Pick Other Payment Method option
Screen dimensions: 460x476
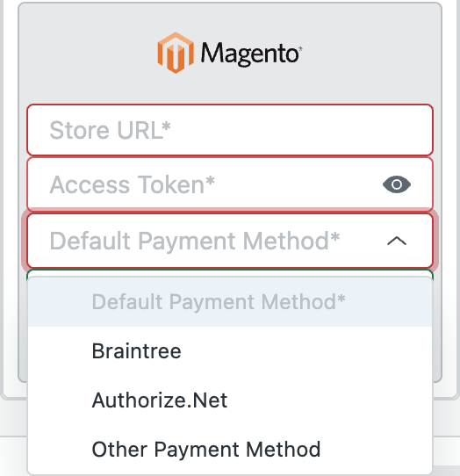(x=230, y=450)
